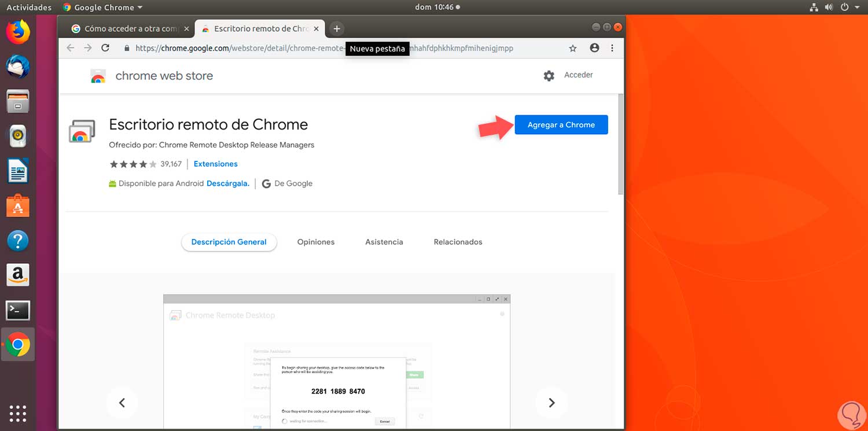Expand the Google Chrome app menu
Image resolution: width=868 pixels, height=431 pixels.
(x=104, y=8)
